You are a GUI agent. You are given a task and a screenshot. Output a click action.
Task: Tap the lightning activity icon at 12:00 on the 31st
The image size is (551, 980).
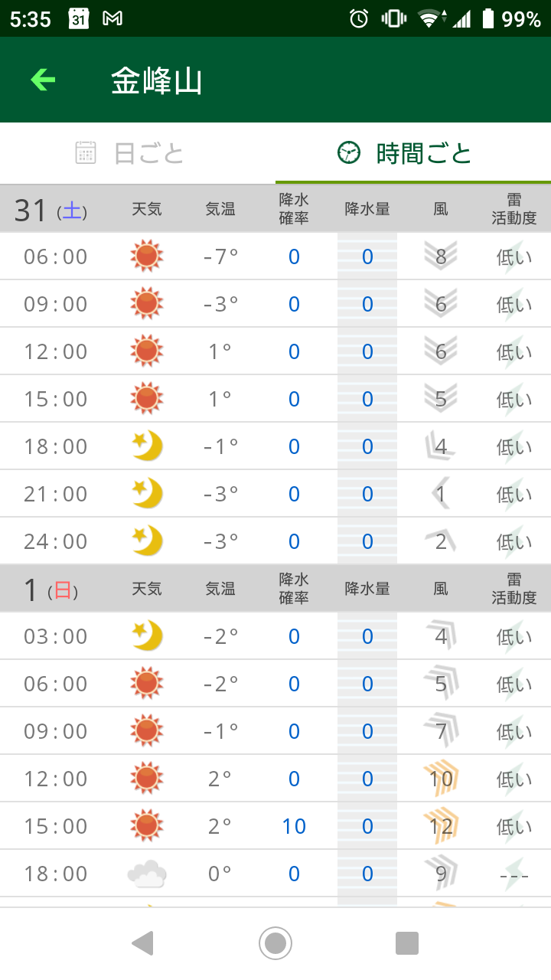pyautogui.click(x=514, y=351)
